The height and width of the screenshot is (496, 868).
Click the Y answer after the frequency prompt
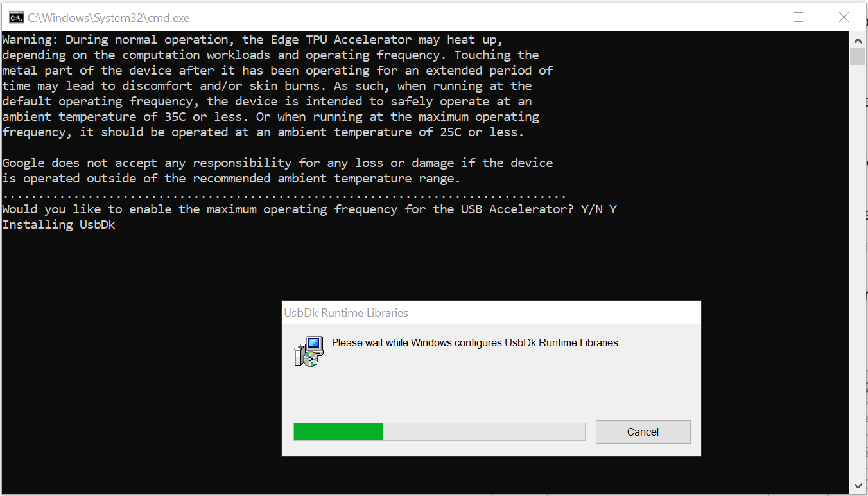pyautogui.click(x=614, y=209)
